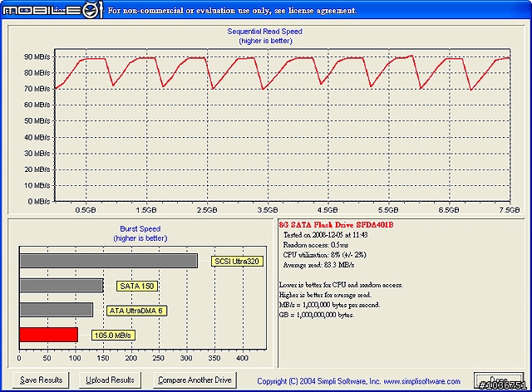
Task: Click the SCSI Ultra320 yellow label
Action: (x=237, y=262)
